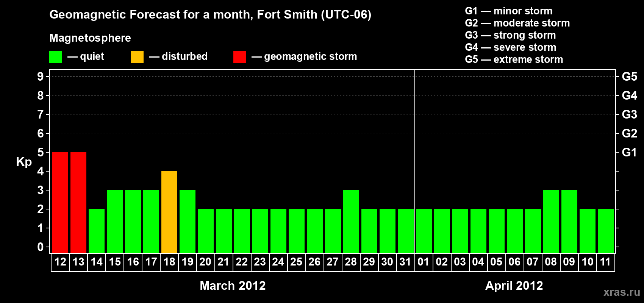Viewport: 644px width, 303px height.
Task: Click the green bar for March 22
Action: pyautogui.click(x=242, y=231)
